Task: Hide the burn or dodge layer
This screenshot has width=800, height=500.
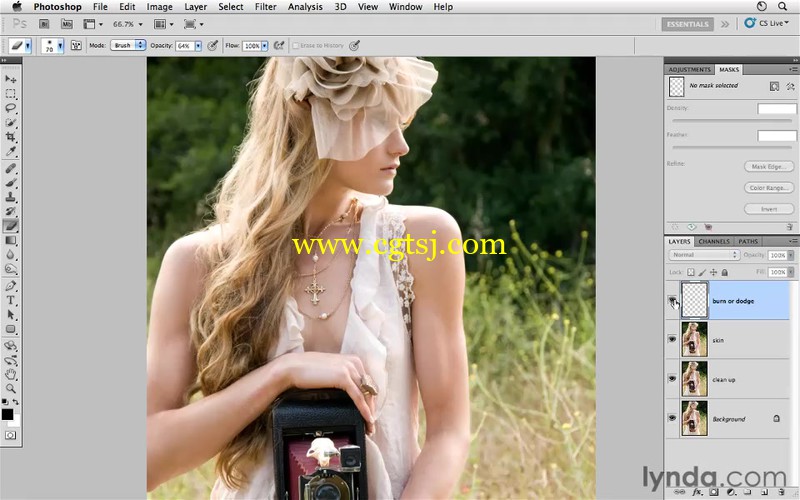Action: point(672,301)
